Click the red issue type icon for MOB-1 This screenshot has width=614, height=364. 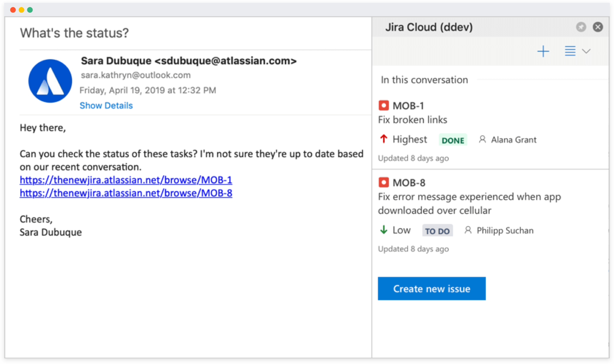(x=383, y=105)
